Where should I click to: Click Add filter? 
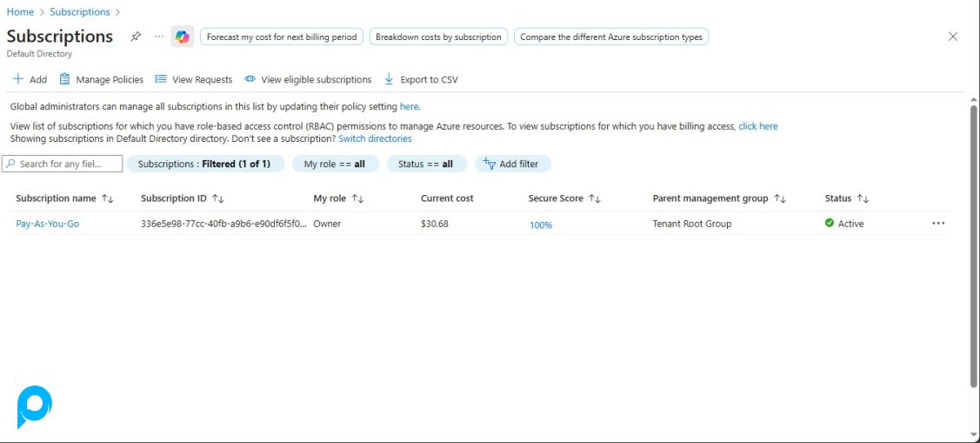[x=512, y=164]
